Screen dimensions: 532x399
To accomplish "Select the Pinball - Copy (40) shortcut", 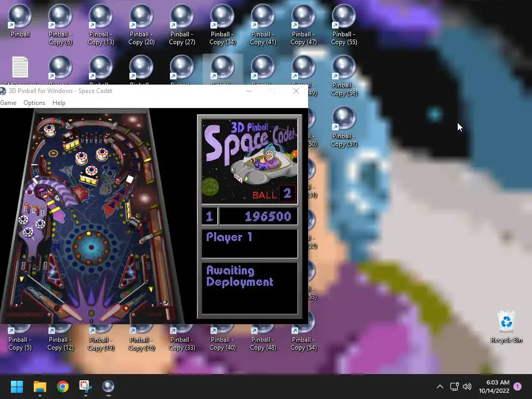I will [x=222, y=338].
